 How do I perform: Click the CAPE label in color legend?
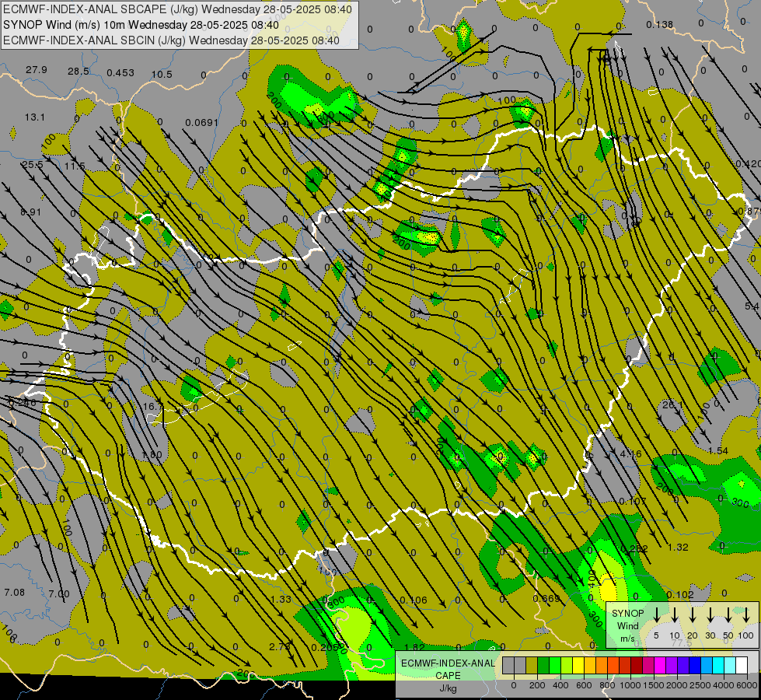pyautogui.click(x=448, y=676)
